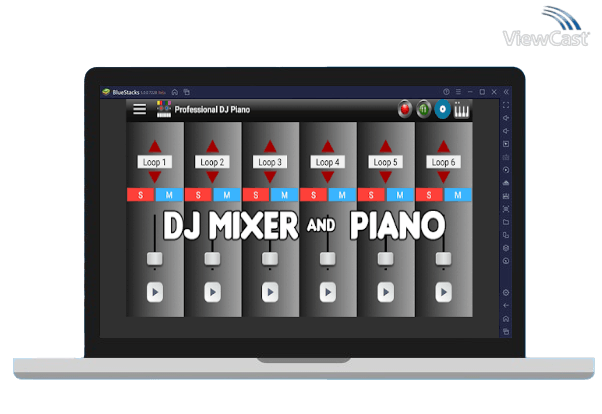This screenshot has height=414, width=602.
Task: Open the blue turntable disc view
Action: (442, 109)
